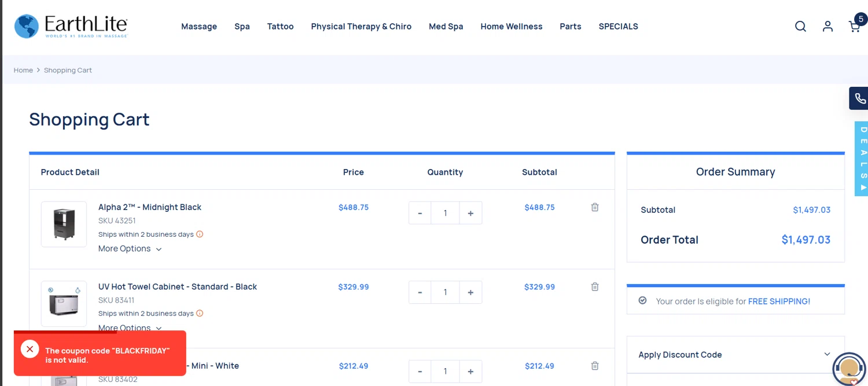Screen dimensions: 868x386
Task: Open the DEALS side tab
Action: click(862, 159)
